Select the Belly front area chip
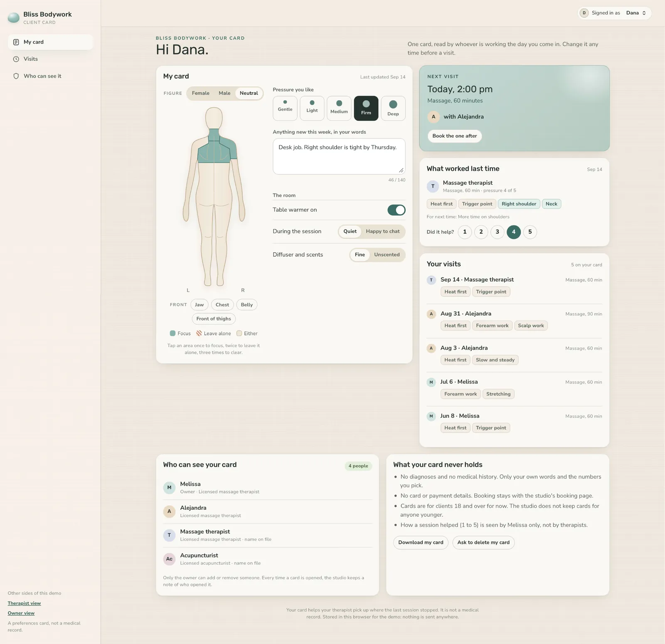The height and width of the screenshot is (644, 665). (247, 305)
